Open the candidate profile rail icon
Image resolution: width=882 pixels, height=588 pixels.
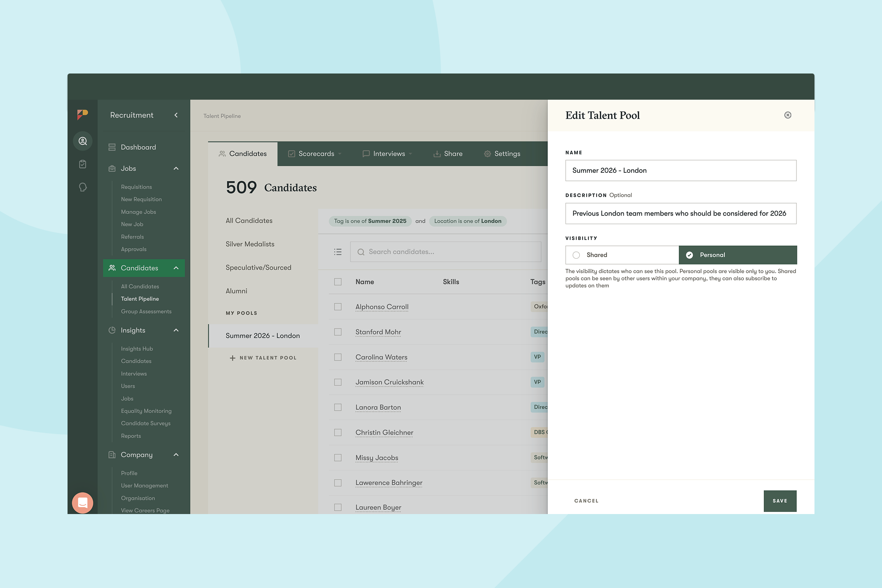click(83, 141)
